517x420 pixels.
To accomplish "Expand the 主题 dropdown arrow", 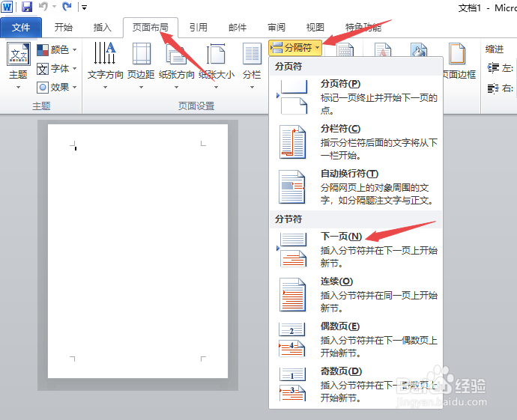I will 18,88.
